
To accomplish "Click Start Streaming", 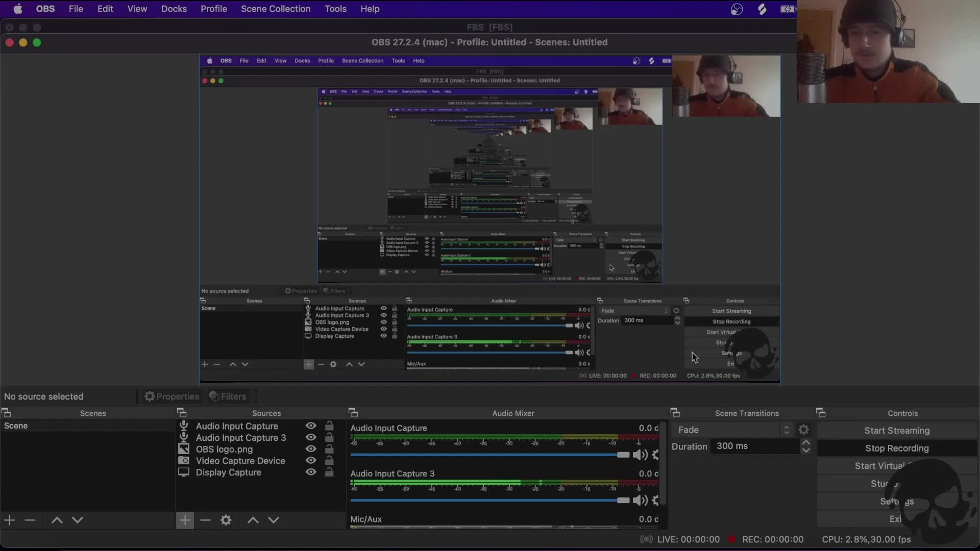I will 897,431.
